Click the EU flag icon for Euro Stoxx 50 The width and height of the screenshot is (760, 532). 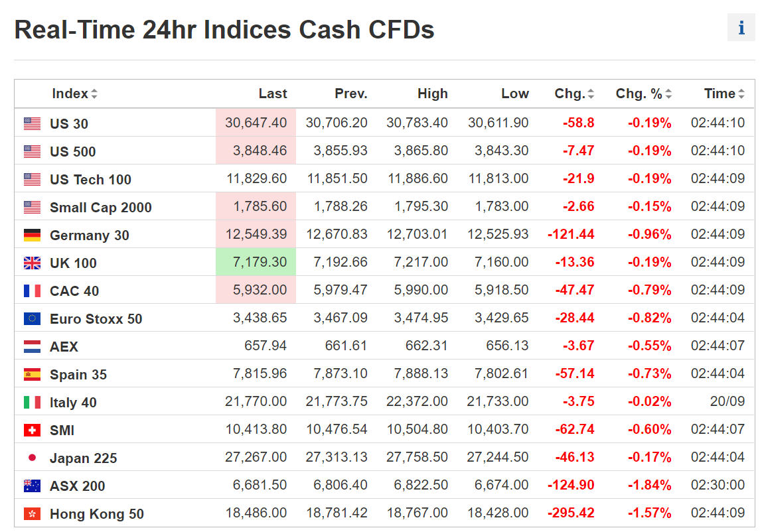click(x=32, y=319)
